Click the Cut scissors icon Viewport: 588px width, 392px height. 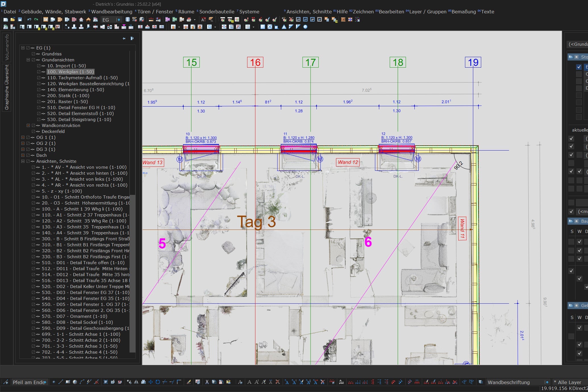207,382
